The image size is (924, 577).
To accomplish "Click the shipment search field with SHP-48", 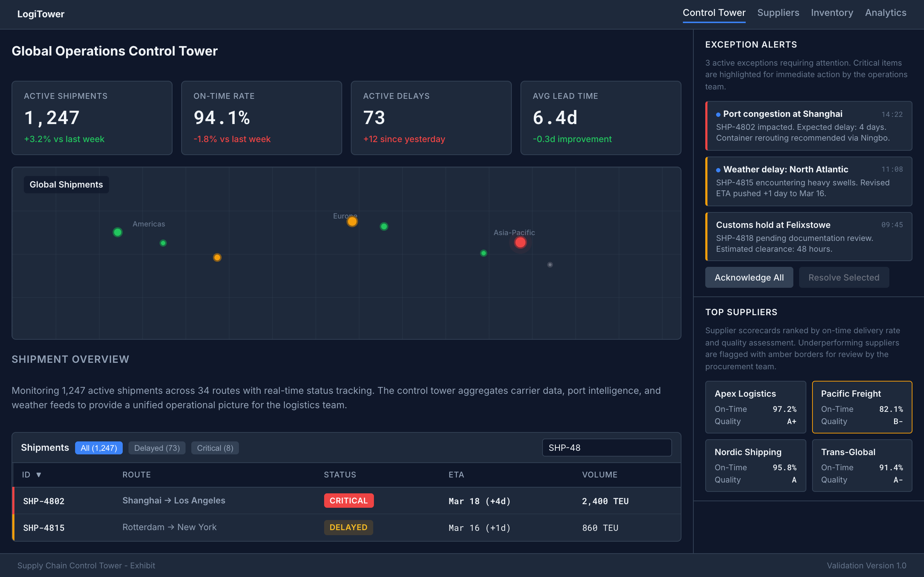I will pos(606,448).
